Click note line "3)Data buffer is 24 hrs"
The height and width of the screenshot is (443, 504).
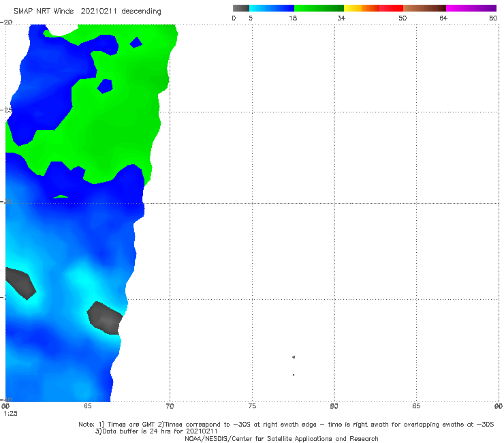point(157,431)
